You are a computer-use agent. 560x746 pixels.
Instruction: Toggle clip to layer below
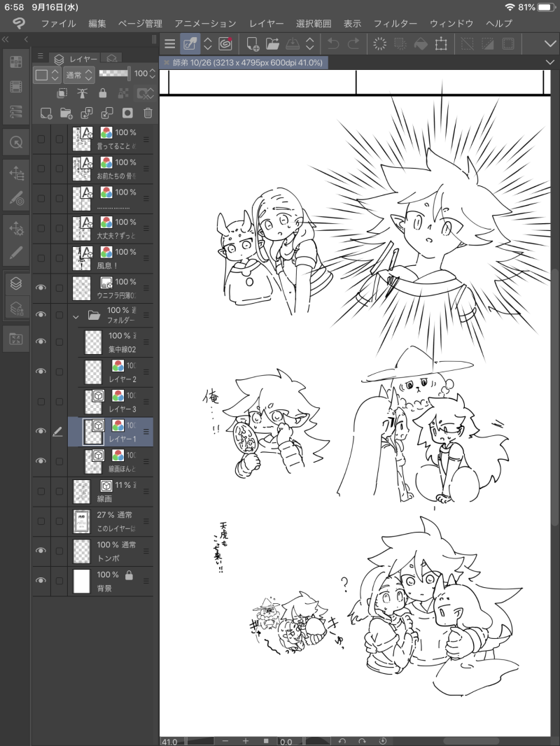pyautogui.click(x=62, y=93)
